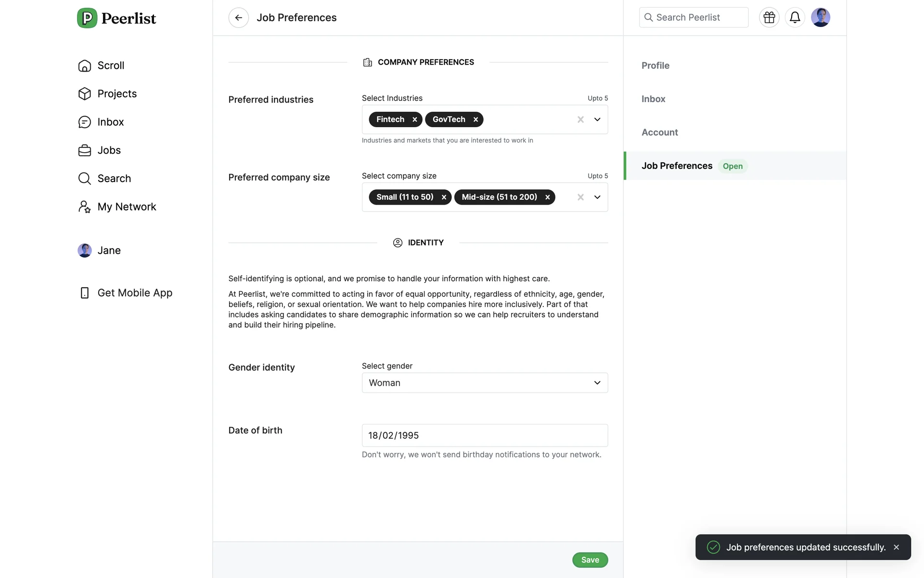
Task: Open the Account settings tab
Action: click(x=659, y=132)
